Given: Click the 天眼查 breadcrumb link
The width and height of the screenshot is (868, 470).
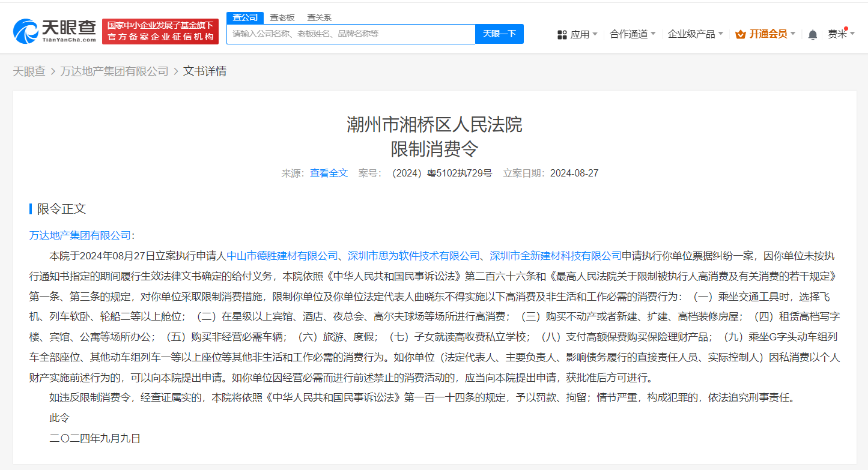Looking at the screenshot, I should pos(29,71).
